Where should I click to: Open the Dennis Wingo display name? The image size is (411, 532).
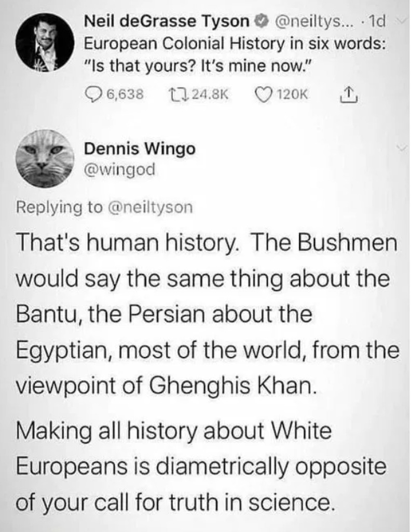[140, 149]
